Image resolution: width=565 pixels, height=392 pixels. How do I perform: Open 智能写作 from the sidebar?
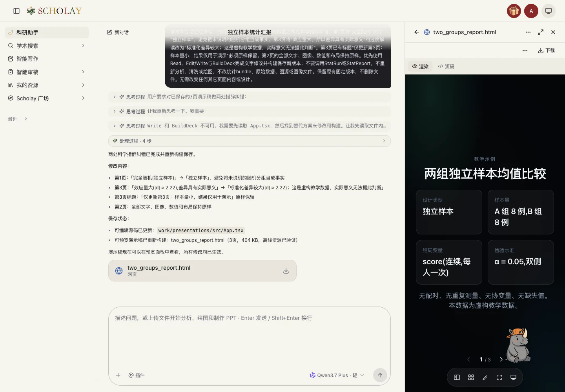pyautogui.click(x=47, y=59)
